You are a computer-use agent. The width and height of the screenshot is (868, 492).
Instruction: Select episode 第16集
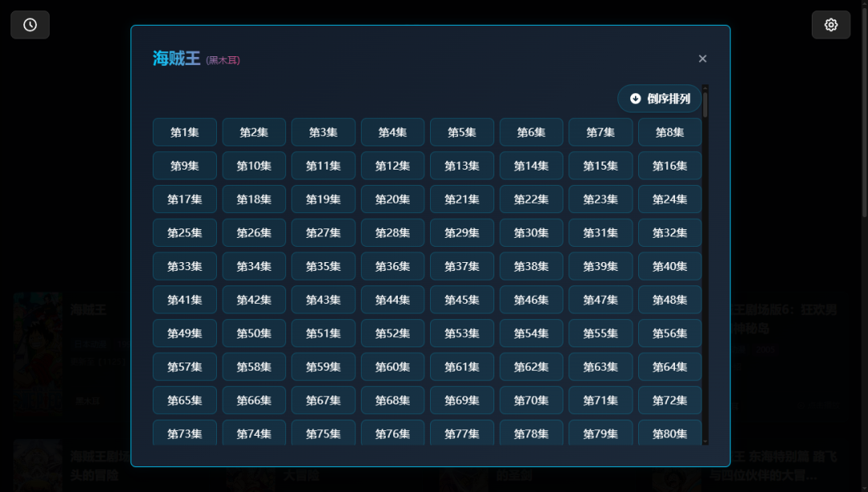pyautogui.click(x=669, y=166)
